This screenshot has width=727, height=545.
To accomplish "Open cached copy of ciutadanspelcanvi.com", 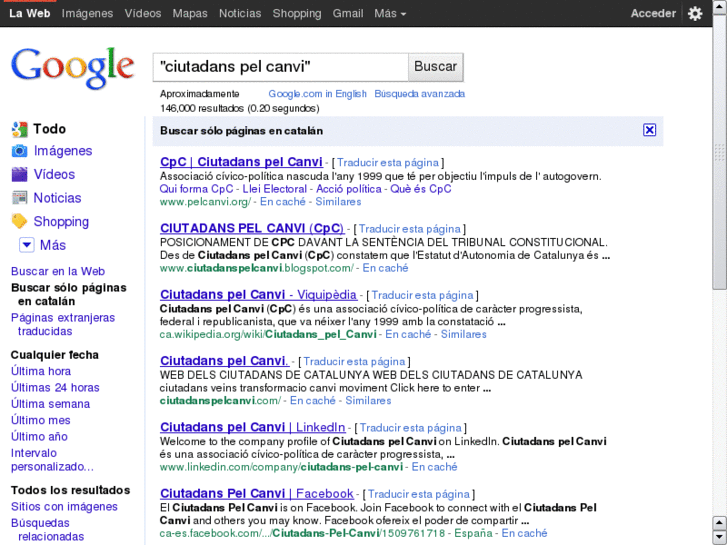I will pyautogui.click(x=312, y=401).
